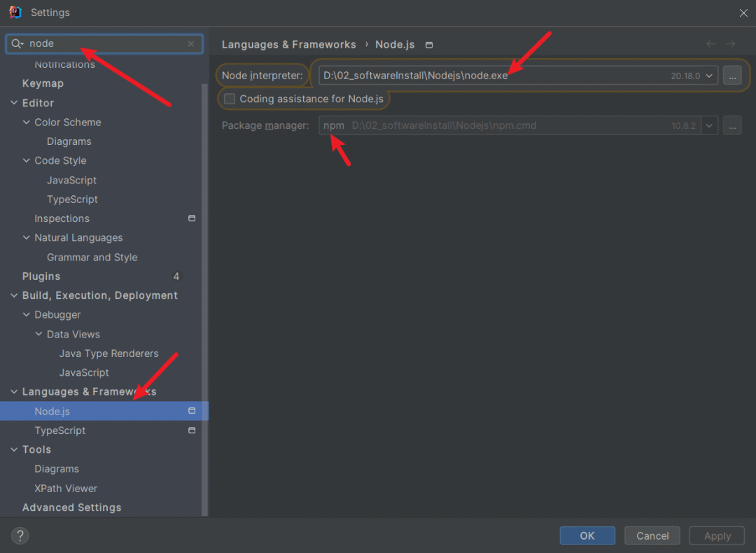The width and height of the screenshot is (756, 553).
Task: Click OK to confirm settings
Action: [x=587, y=535]
